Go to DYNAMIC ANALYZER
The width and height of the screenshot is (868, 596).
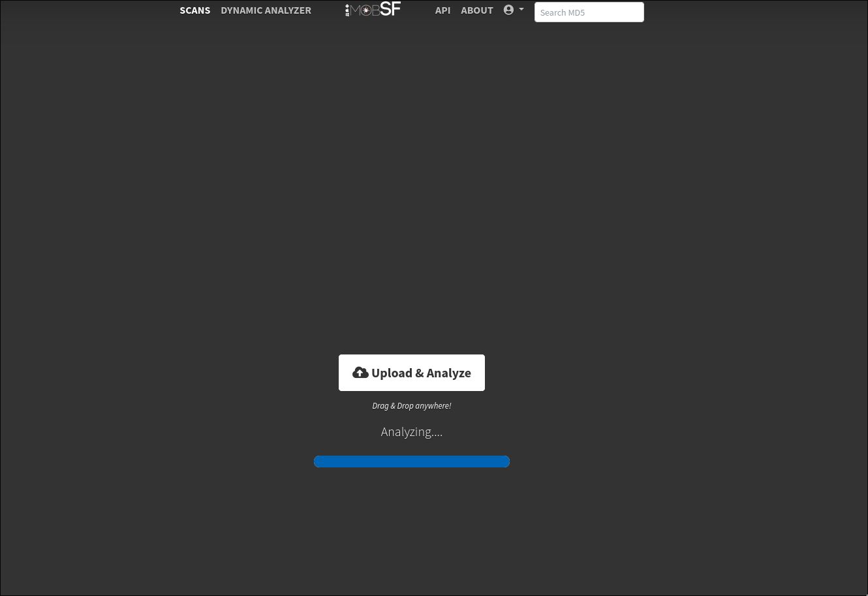coord(266,10)
